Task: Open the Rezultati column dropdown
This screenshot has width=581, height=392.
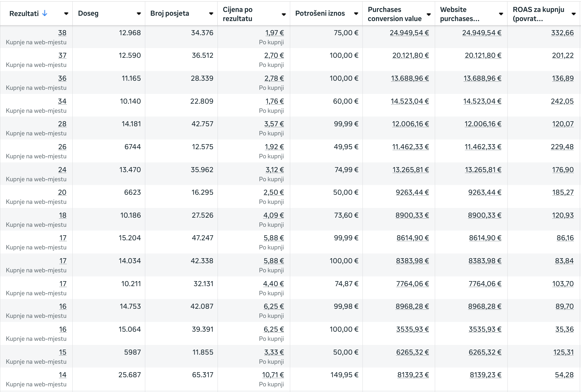Action: click(66, 14)
